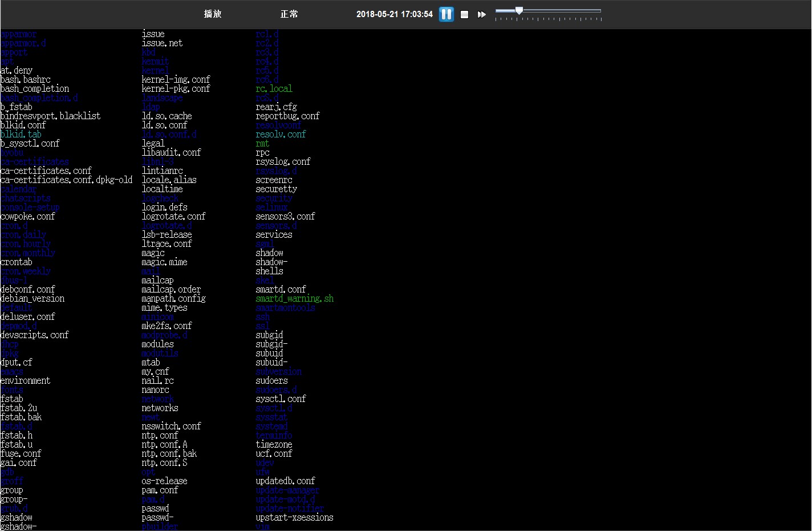This screenshot has height=532, width=812.
Task: Click the 2018-05-21 17:03:54 timestamp
Action: tap(395, 14)
